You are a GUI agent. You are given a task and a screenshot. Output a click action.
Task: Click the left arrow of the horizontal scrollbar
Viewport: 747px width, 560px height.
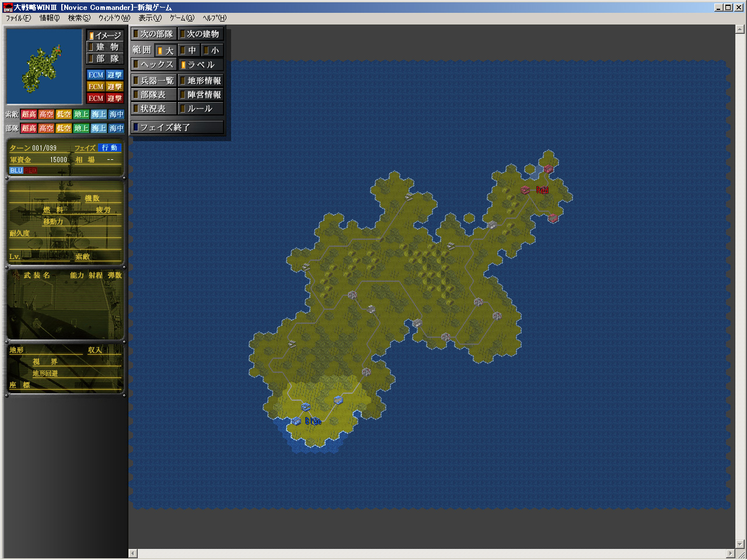point(133,554)
